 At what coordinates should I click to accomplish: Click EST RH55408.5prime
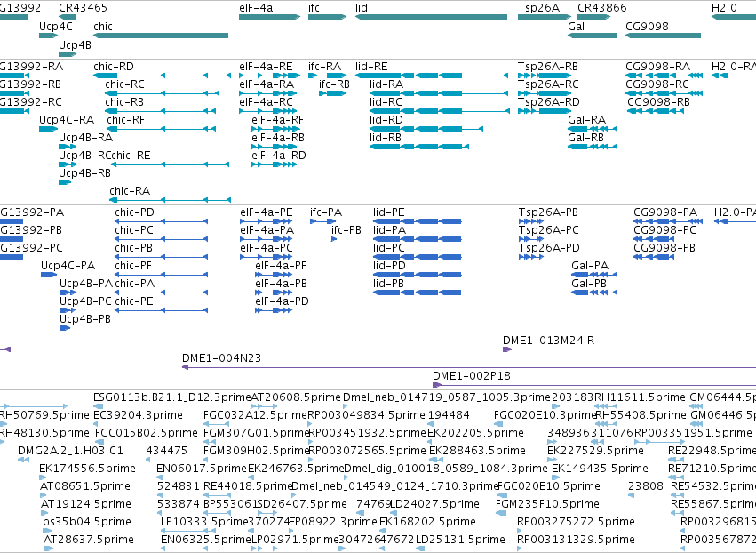click(x=607, y=424)
